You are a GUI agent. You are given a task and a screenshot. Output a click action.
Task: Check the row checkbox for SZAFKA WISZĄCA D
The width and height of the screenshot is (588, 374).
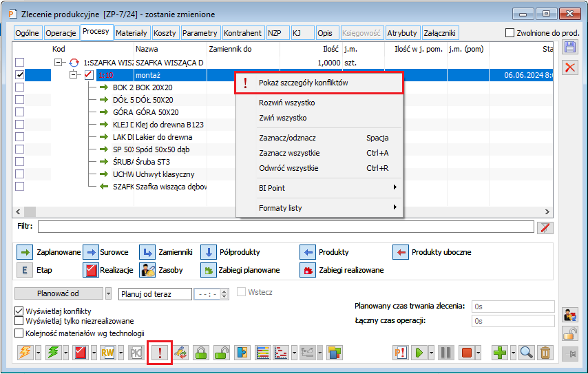19,62
